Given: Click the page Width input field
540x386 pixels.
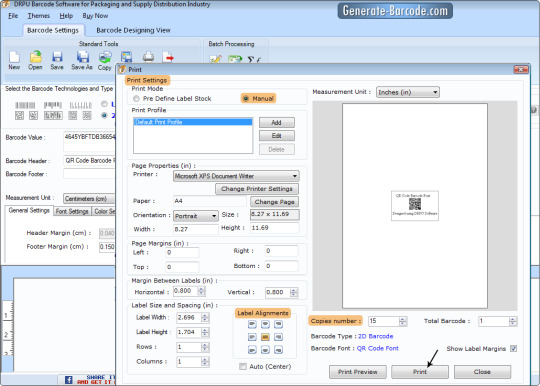Looking at the screenshot, I should tap(196, 229).
